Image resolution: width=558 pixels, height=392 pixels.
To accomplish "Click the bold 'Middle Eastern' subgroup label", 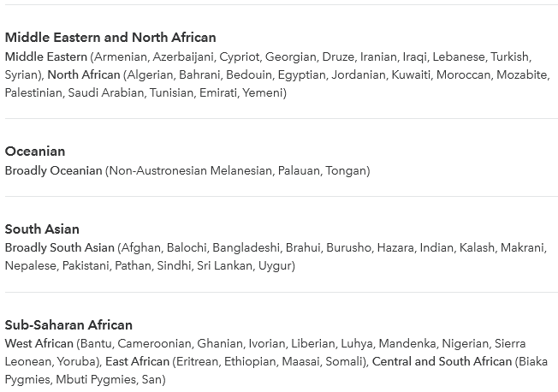I will pyautogui.click(x=46, y=56).
